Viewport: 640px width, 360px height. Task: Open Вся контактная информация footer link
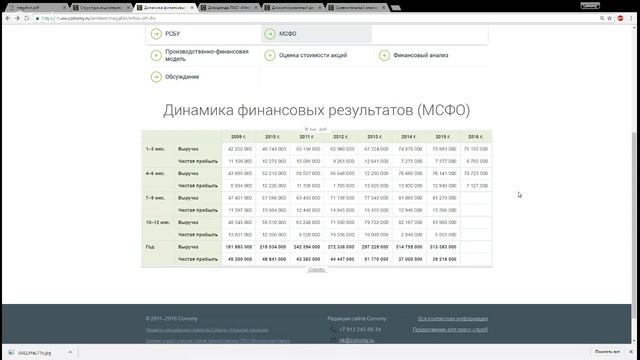(452, 318)
